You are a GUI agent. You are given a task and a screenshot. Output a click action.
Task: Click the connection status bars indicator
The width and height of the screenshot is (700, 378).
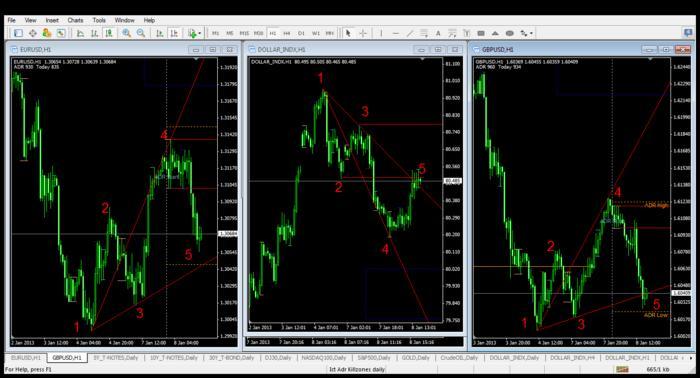[x=622, y=369]
